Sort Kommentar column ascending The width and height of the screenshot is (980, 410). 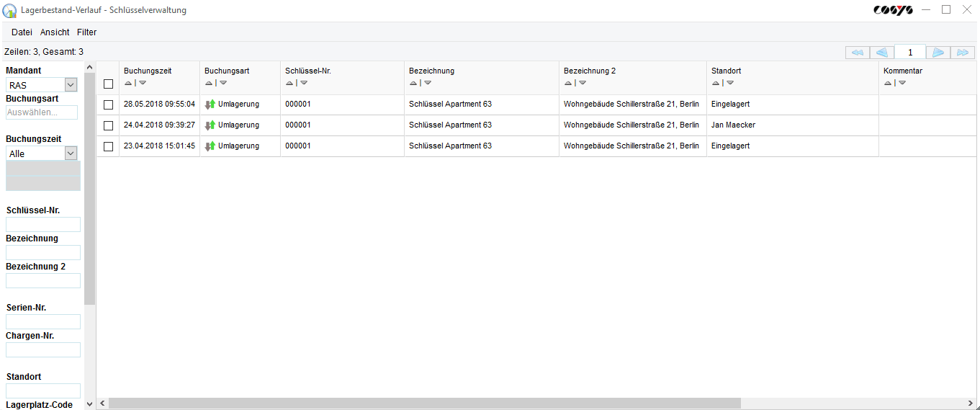click(887, 83)
